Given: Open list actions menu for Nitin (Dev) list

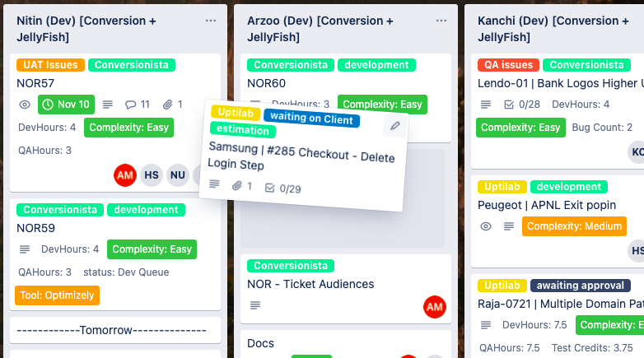Looking at the screenshot, I should click(211, 21).
